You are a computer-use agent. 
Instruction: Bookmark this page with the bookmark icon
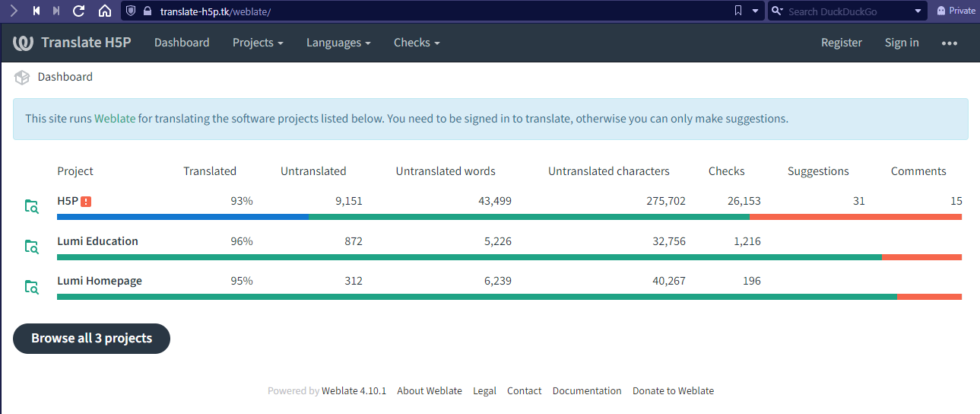tap(738, 11)
